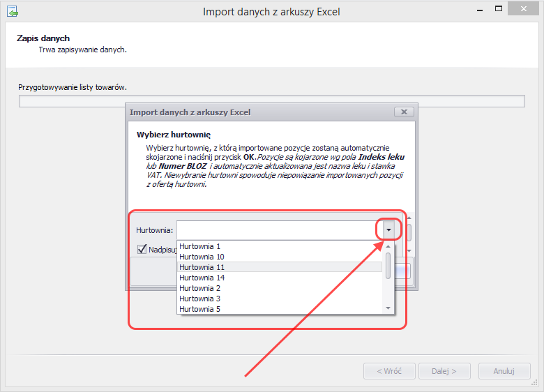
Task: Select Hurtownia 14 from the list
Action: pos(202,278)
